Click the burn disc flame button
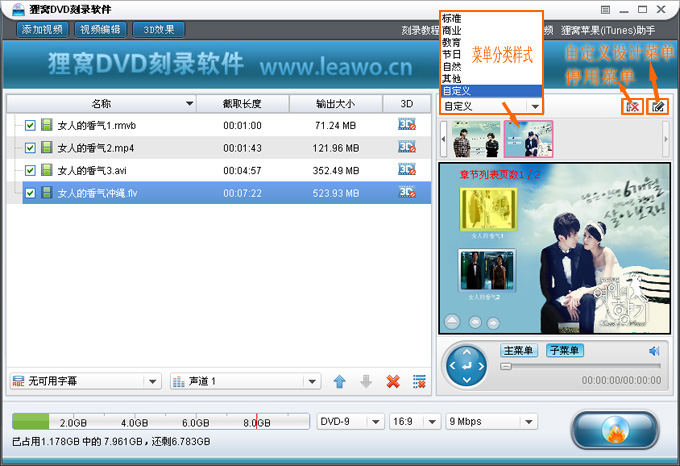The image size is (680, 466). pyautogui.click(x=615, y=429)
